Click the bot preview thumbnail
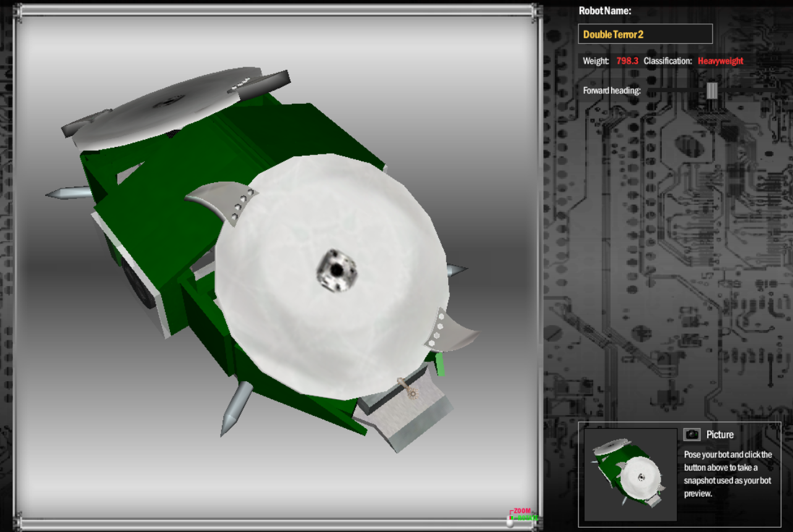 tap(630, 475)
